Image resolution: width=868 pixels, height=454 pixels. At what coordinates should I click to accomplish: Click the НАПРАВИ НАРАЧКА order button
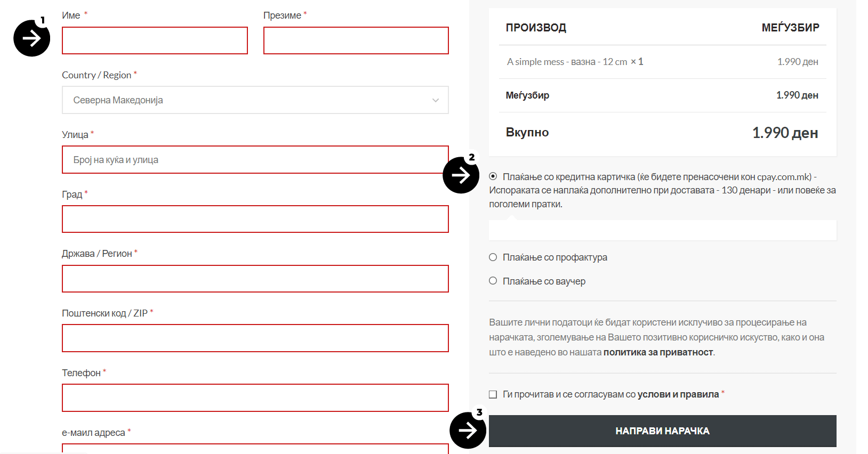pos(663,431)
